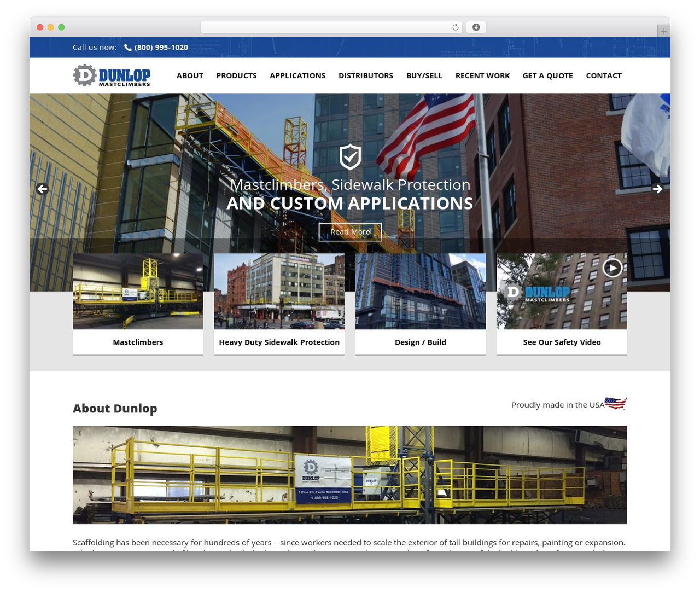Open the Mastclimbers card link
This screenshot has height=593, width=700.
pos(138,342)
